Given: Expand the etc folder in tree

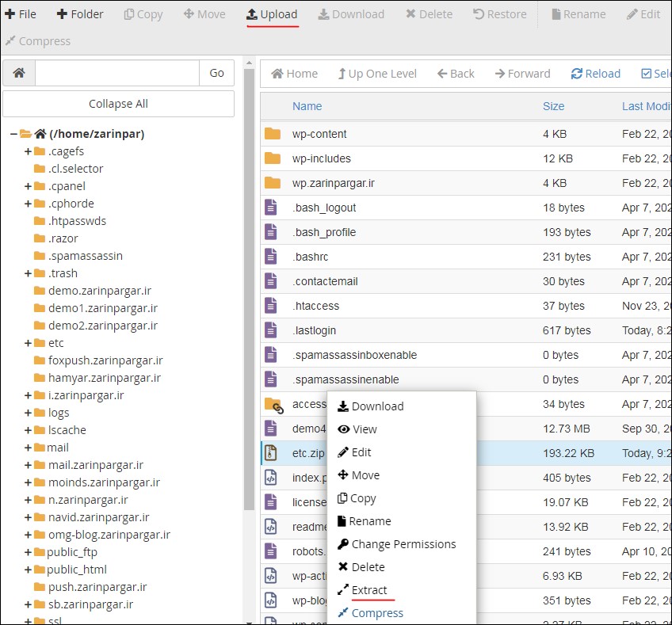Looking at the screenshot, I should [x=29, y=343].
